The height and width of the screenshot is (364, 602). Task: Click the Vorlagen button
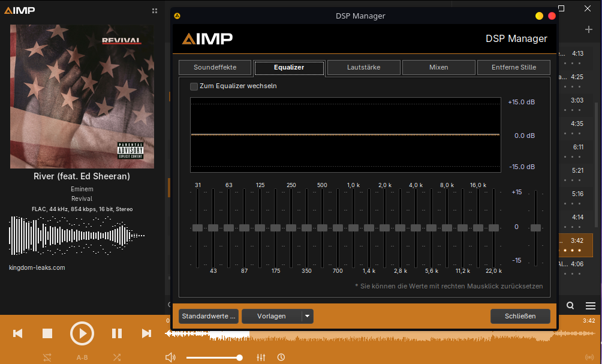pyautogui.click(x=272, y=316)
